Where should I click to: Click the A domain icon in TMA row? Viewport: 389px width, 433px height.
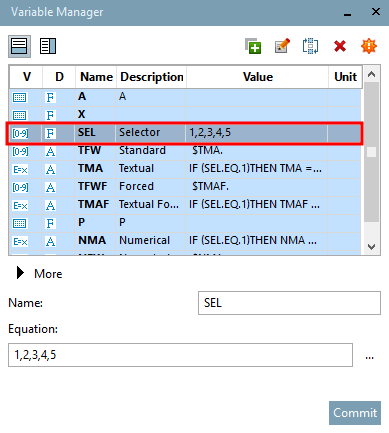coord(50,170)
